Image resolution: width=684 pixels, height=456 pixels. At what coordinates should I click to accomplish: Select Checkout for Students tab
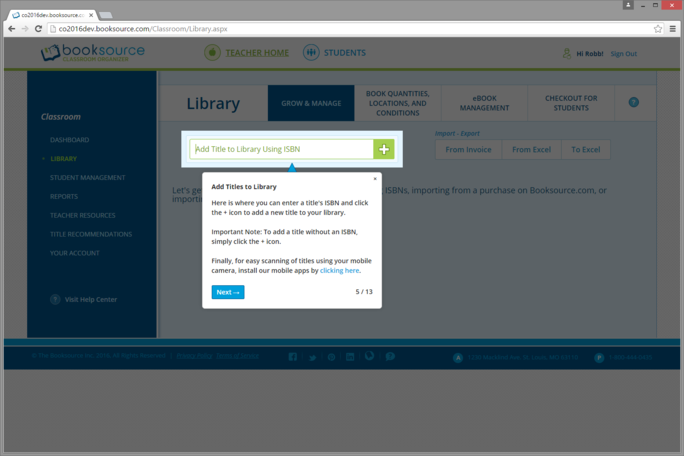pos(571,103)
